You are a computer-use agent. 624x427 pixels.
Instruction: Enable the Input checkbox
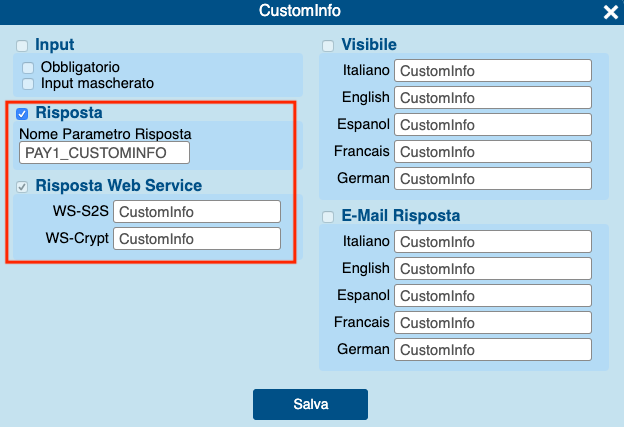pyautogui.click(x=22, y=46)
